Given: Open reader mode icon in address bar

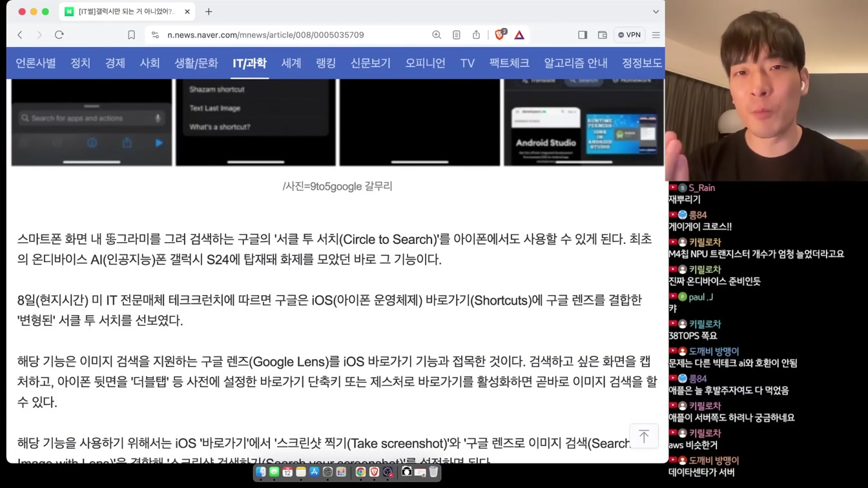Looking at the screenshot, I should point(457,35).
